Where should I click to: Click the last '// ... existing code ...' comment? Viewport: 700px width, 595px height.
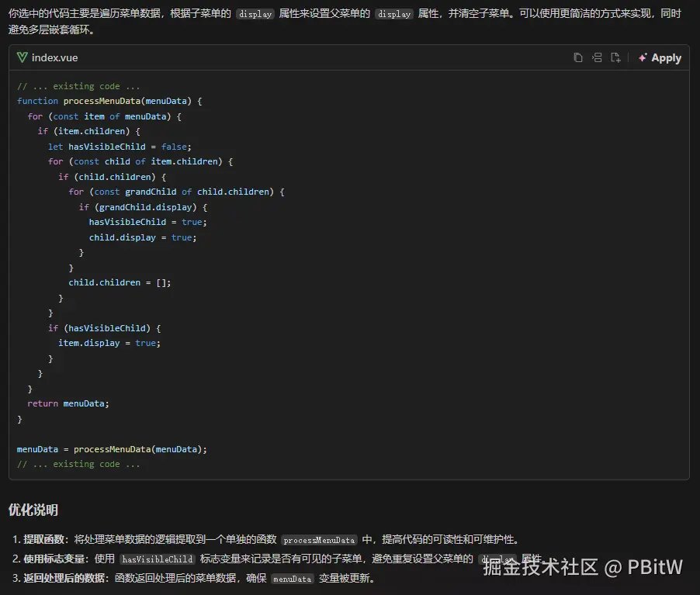coord(78,464)
